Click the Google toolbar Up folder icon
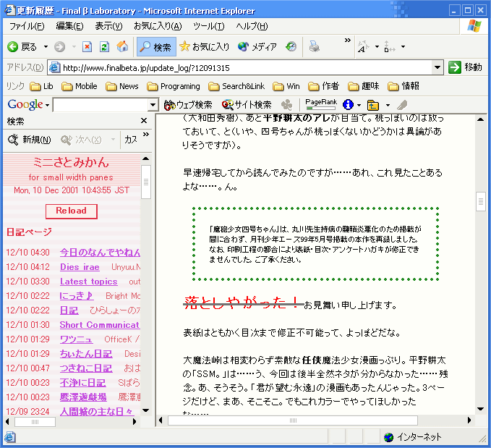 (373, 106)
